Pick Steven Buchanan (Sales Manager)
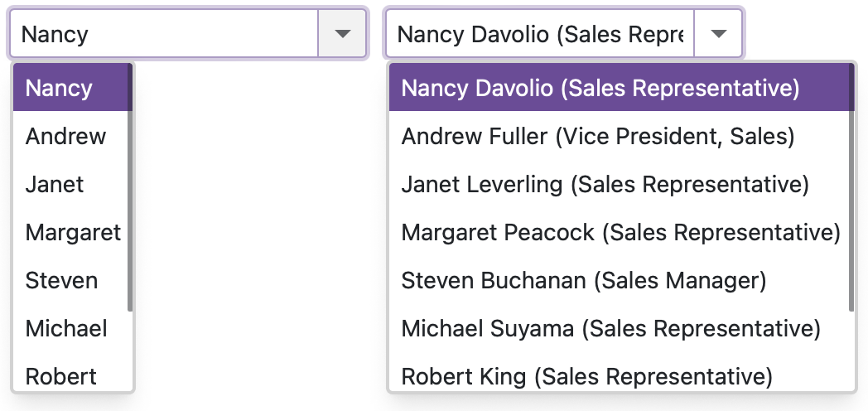This screenshot has width=868, height=411. point(619,280)
